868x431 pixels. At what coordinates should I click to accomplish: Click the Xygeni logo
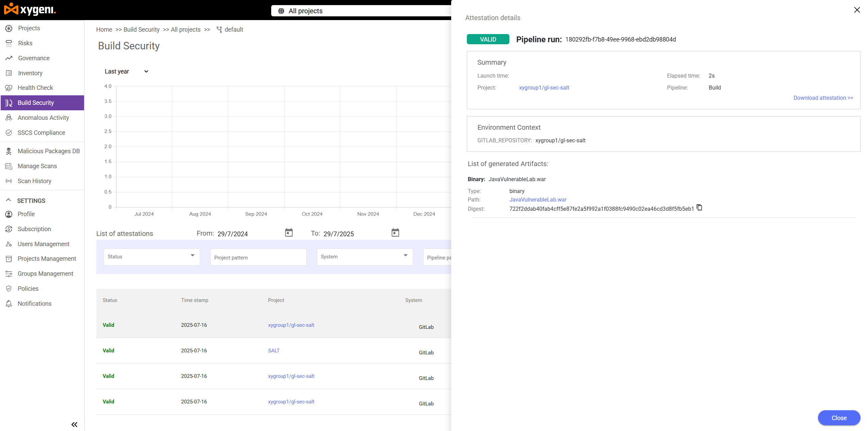(30, 10)
